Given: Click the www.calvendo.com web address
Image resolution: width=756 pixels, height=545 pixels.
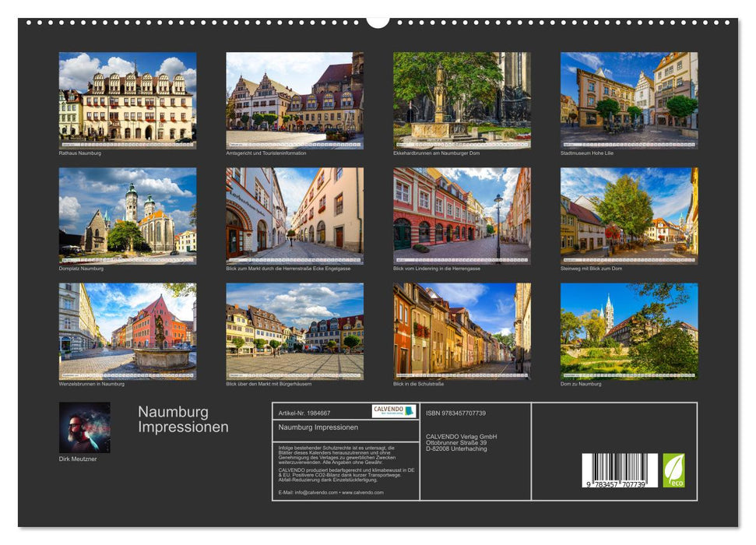Looking at the screenshot, I should [x=362, y=491].
